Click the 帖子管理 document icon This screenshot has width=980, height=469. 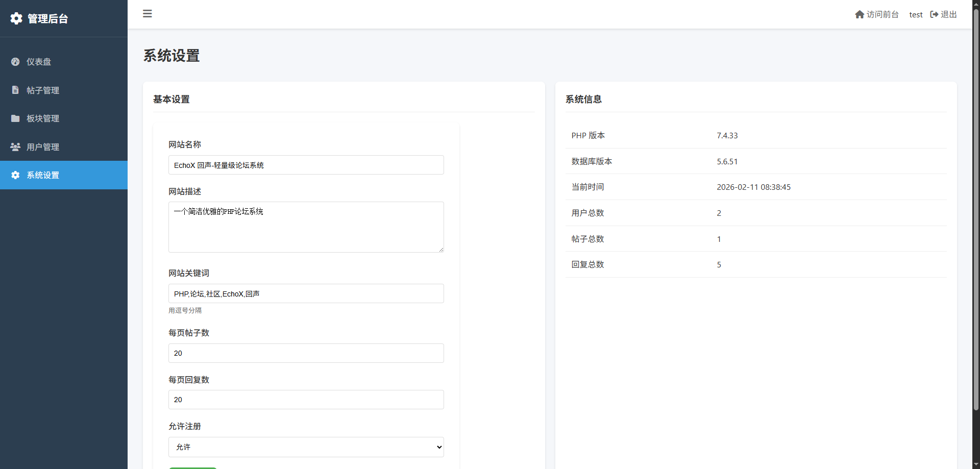click(15, 90)
